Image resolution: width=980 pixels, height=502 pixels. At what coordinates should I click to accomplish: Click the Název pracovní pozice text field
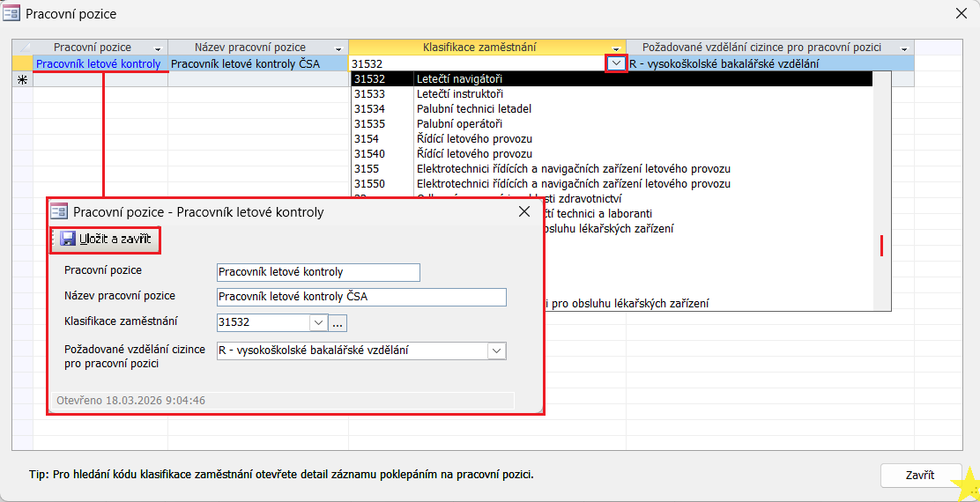[x=360, y=297]
